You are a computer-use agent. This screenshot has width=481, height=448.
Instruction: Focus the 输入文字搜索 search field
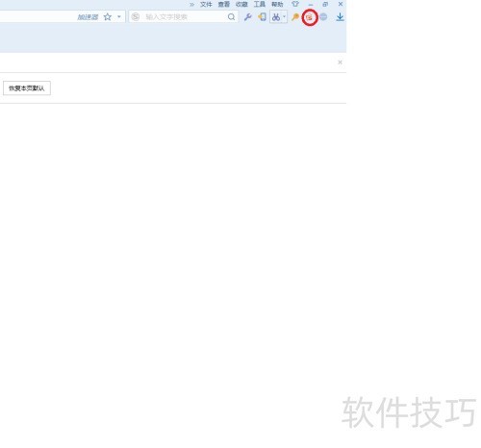185,17
